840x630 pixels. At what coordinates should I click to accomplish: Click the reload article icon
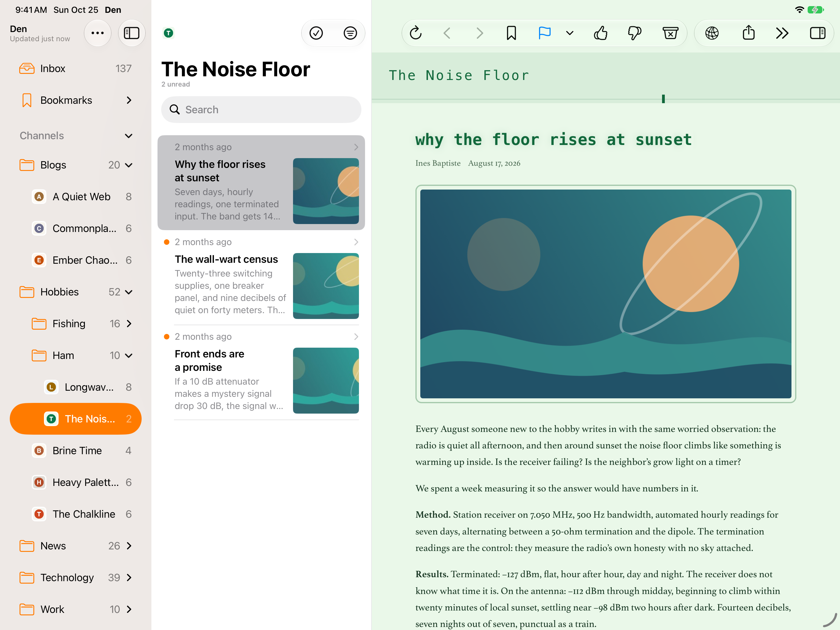pyautogui.click(x=415, y=33)
